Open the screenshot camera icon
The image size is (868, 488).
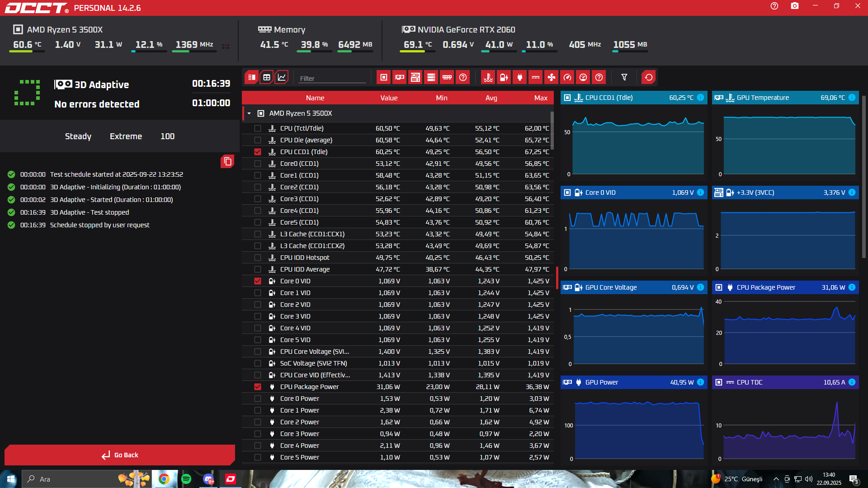pyautogui.click(x=794, y=6)
